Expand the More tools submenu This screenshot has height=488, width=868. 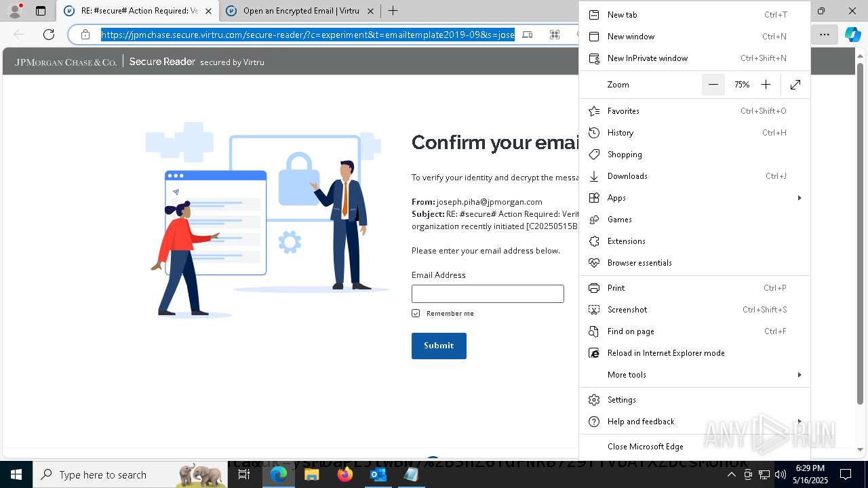[x=694, y=375]
